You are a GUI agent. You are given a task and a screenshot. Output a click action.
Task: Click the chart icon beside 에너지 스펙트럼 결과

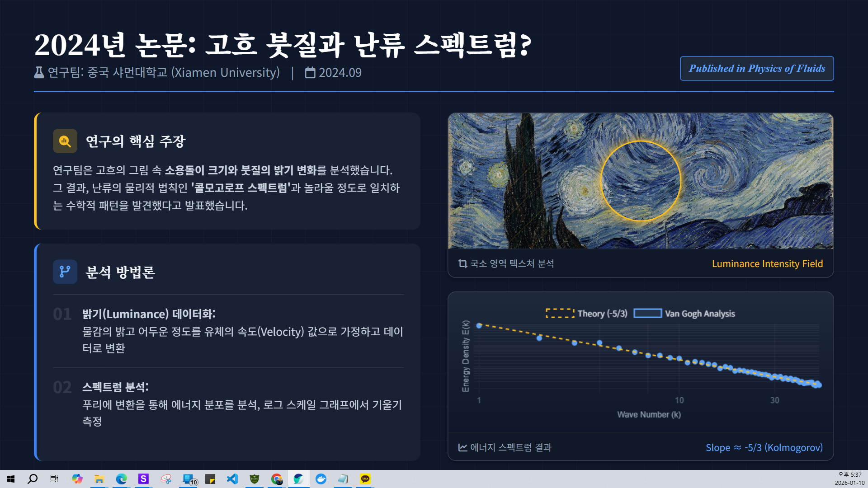tap(462, 447)
